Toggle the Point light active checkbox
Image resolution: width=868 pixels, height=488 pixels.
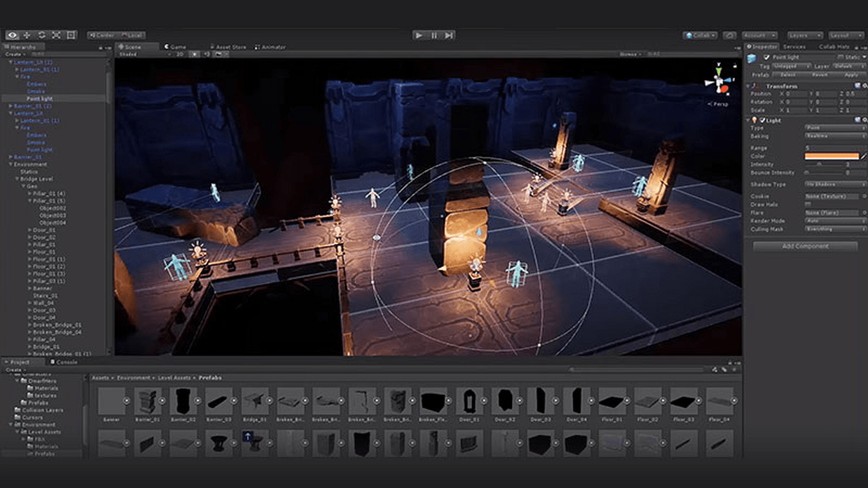pos(767,58)
